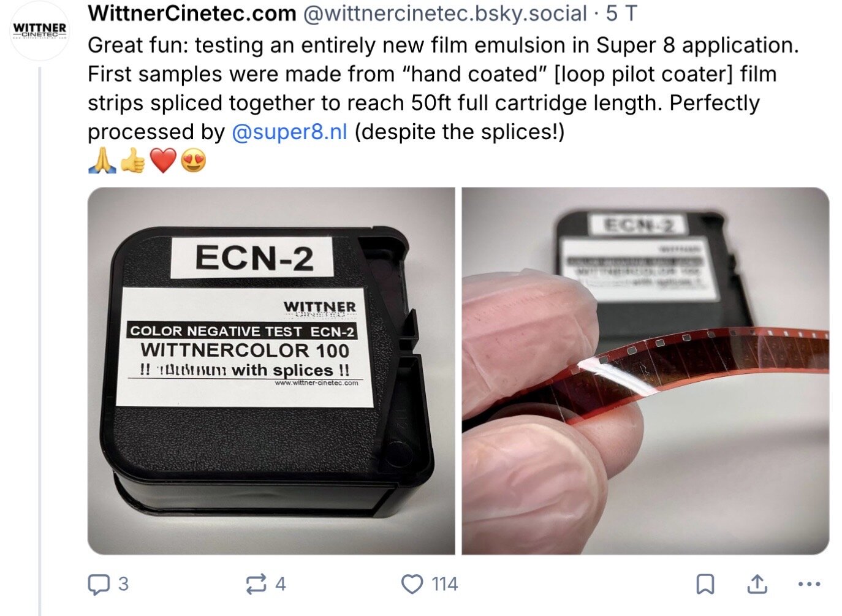Click the repost count 4
The height and width of the screenshot is (616, 842).
click(280, 584)
